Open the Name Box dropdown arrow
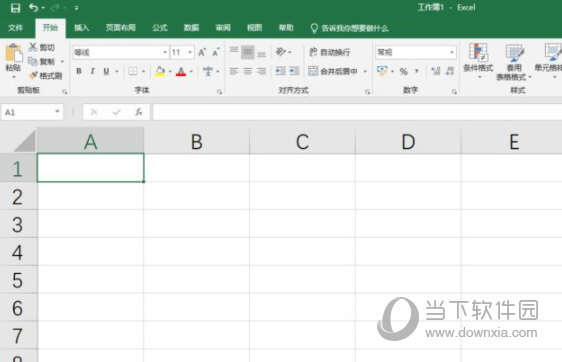 [x=57, y=111]
